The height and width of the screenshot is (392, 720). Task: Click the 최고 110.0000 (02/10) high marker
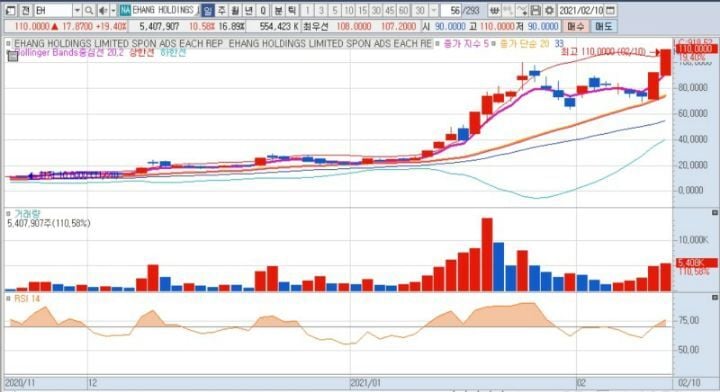pos(603,51)
